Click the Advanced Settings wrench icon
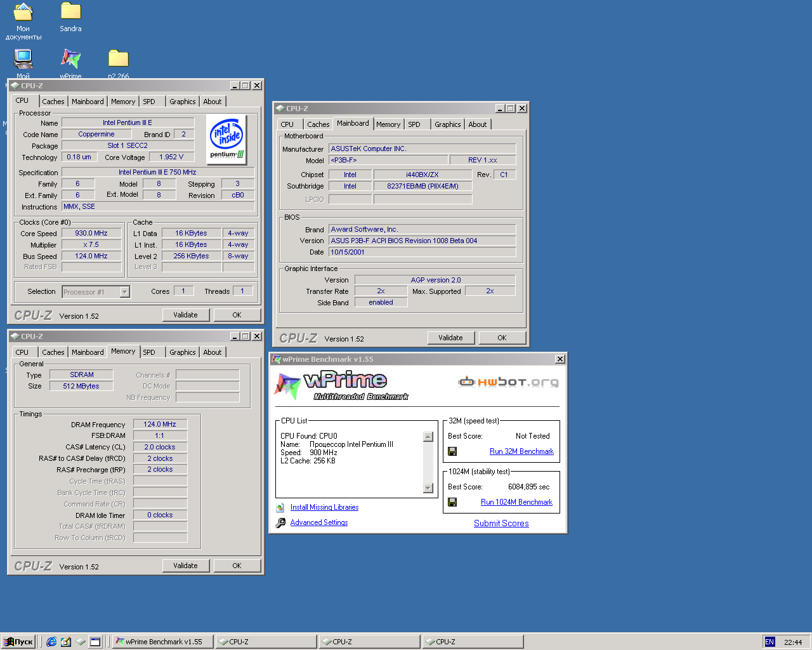The height and width of the screenshot is (650, 812). 280,522
